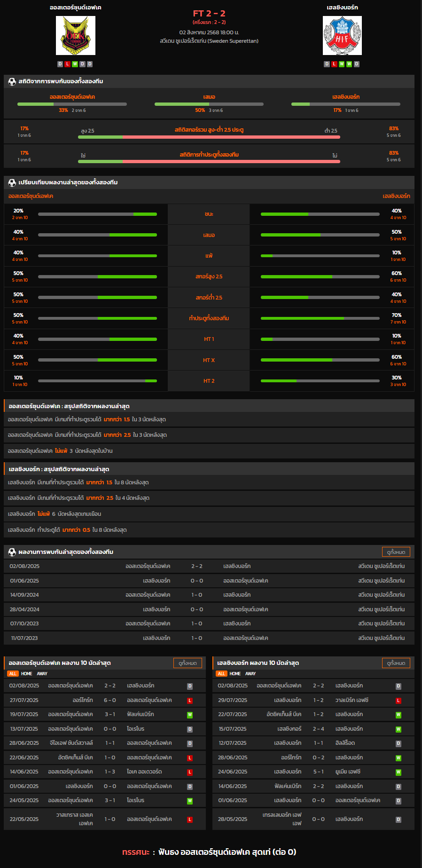Click soccer ball icon beside สถิติจากการพบกันของทั้งสองทีม
Screen dimensions: 422x868
pyautogui.click(x=12, y=81)
